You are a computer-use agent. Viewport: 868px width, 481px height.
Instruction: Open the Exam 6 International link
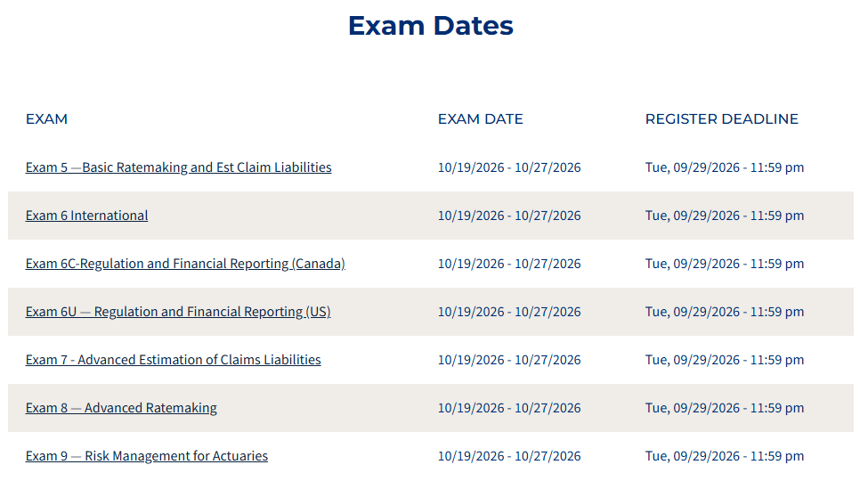click(x=86, y=216)
